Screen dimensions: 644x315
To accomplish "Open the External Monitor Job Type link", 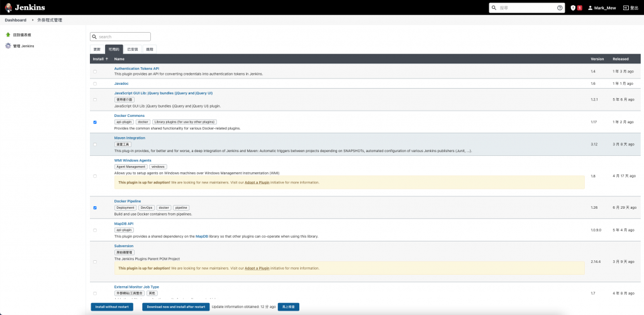I will (136, 287).
